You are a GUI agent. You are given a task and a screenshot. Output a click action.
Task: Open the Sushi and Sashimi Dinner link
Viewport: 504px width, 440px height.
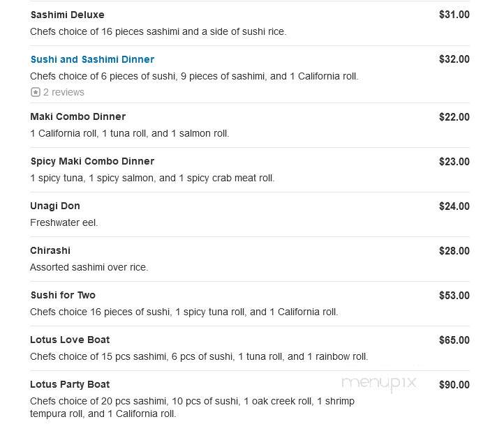click(x=92, y=59)
